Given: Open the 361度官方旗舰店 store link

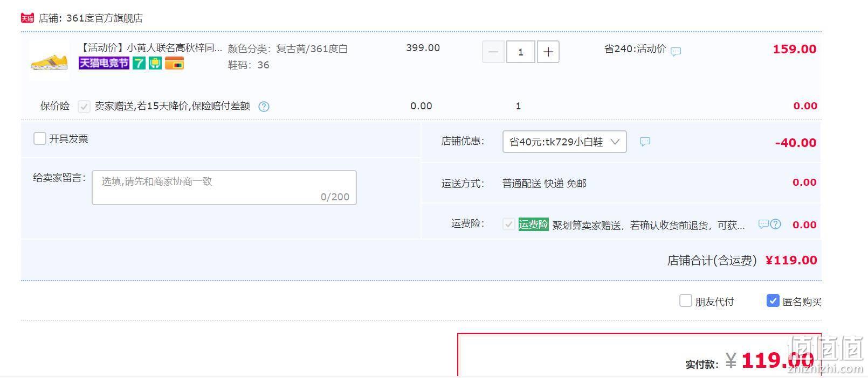Looking at the screenshot, I should click(x=105, y=18).
